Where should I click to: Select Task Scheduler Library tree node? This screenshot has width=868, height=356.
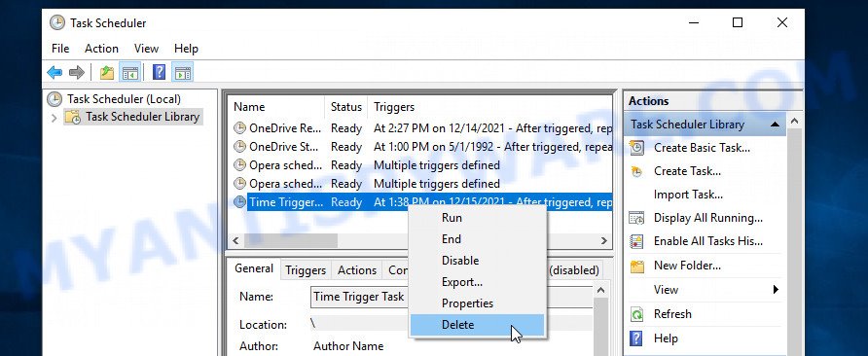coord(142,117)
